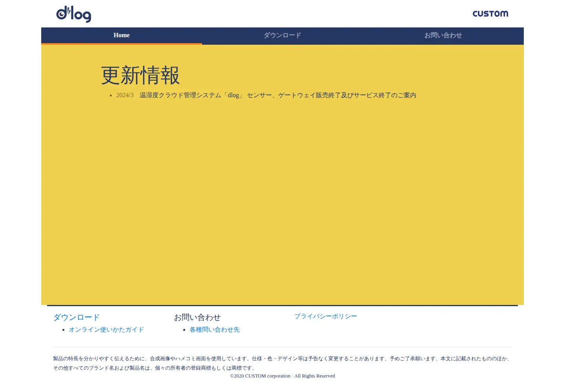Switch to the ダウンロード navigation tab

pyautogui.click(x=282, y=35)
